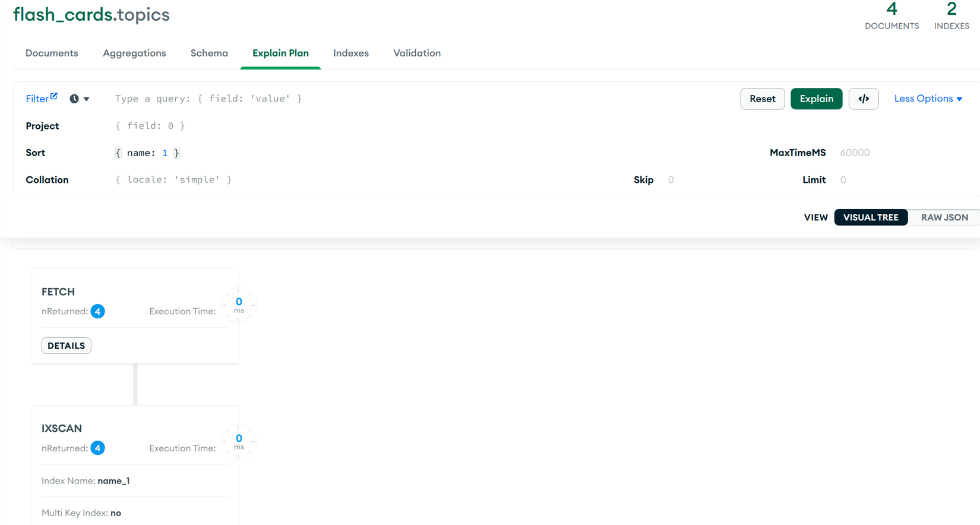
Task: Click the Multi Key Index no text
Action: (x=81, y=513)
